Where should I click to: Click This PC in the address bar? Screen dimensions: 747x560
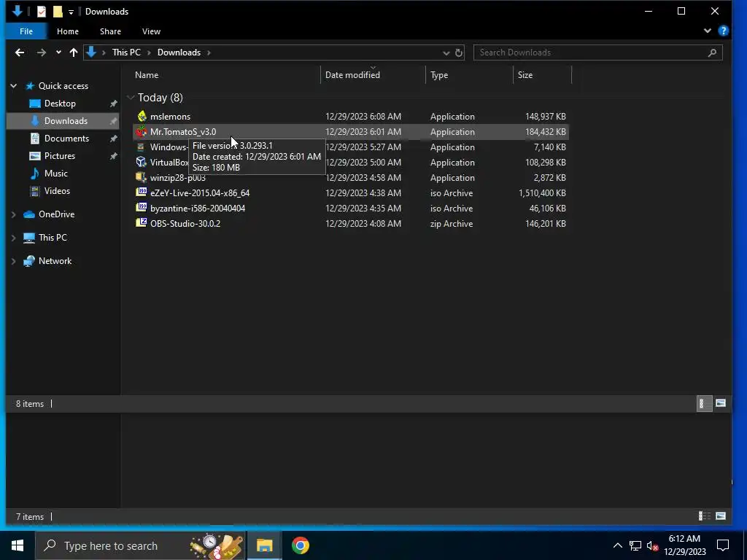(126, 52)
